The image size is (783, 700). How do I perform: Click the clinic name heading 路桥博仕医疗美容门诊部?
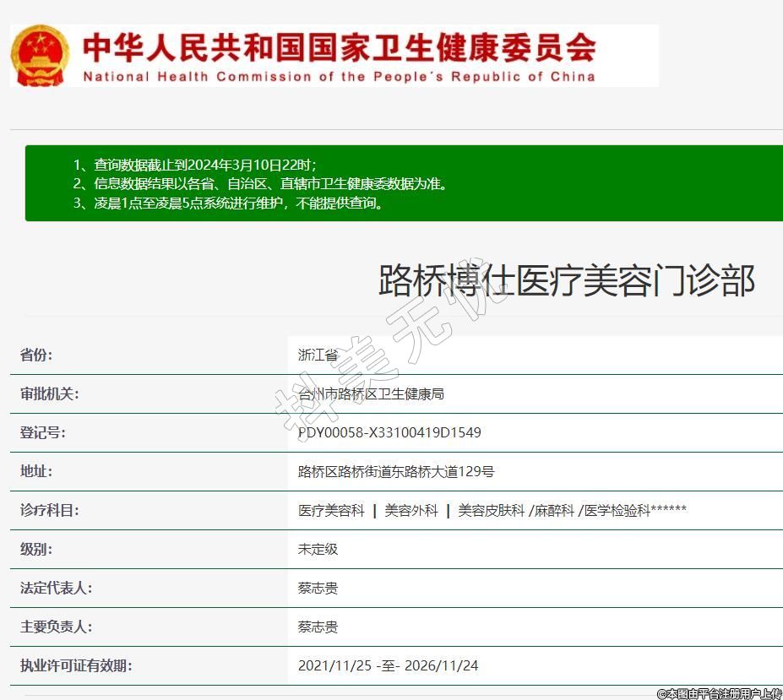click(566, 281)
